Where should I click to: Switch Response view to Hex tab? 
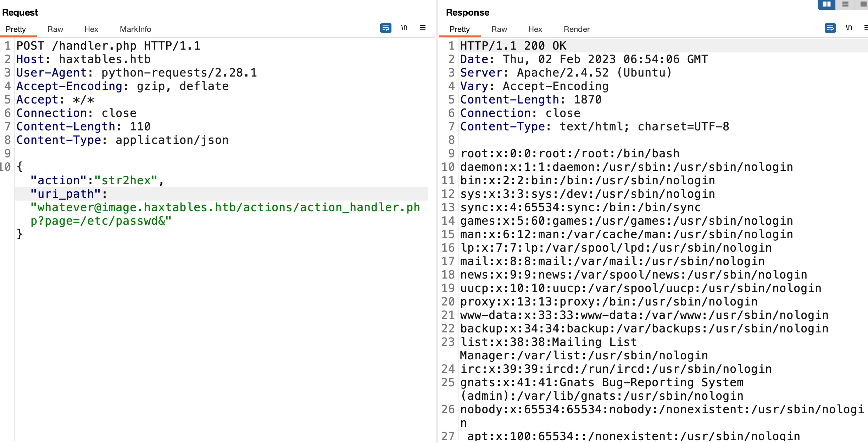coord(535,29)
